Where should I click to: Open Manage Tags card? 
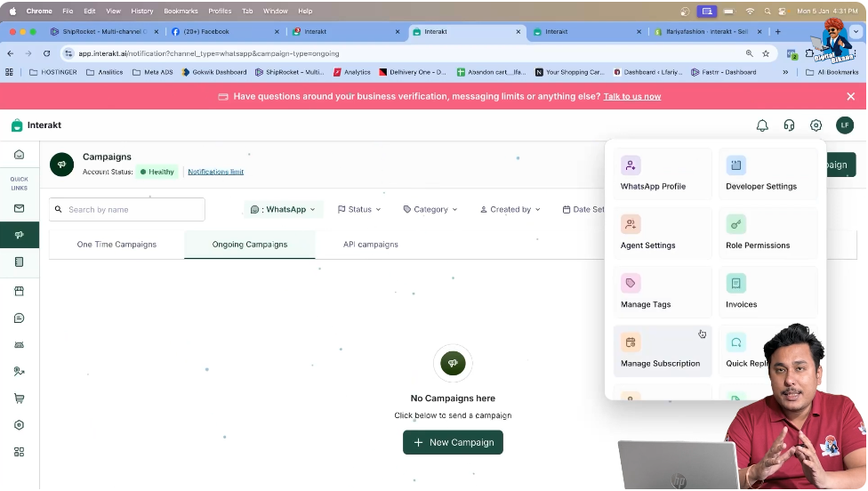point(662,293)
